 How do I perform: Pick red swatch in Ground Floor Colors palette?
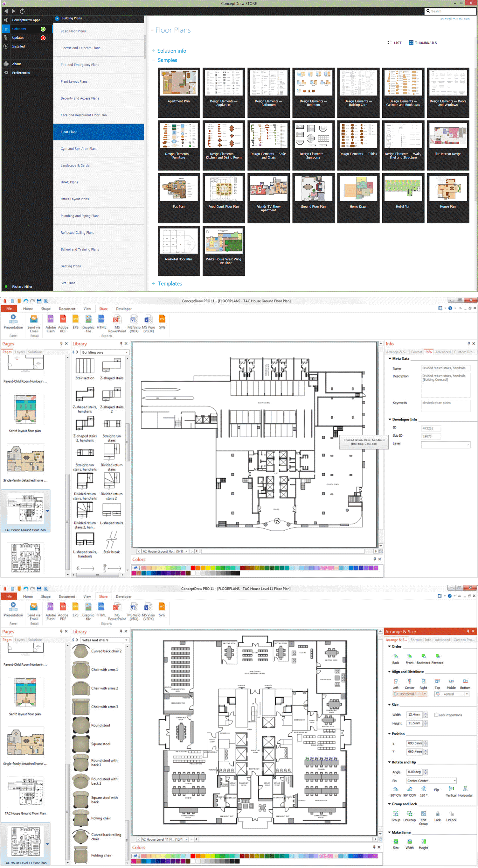pos(193,568)
